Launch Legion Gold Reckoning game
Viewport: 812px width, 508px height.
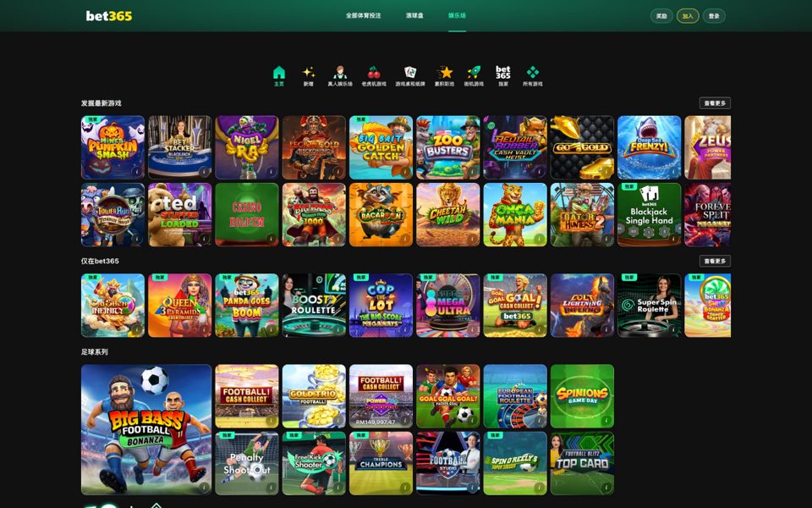[x=314, y=147]
